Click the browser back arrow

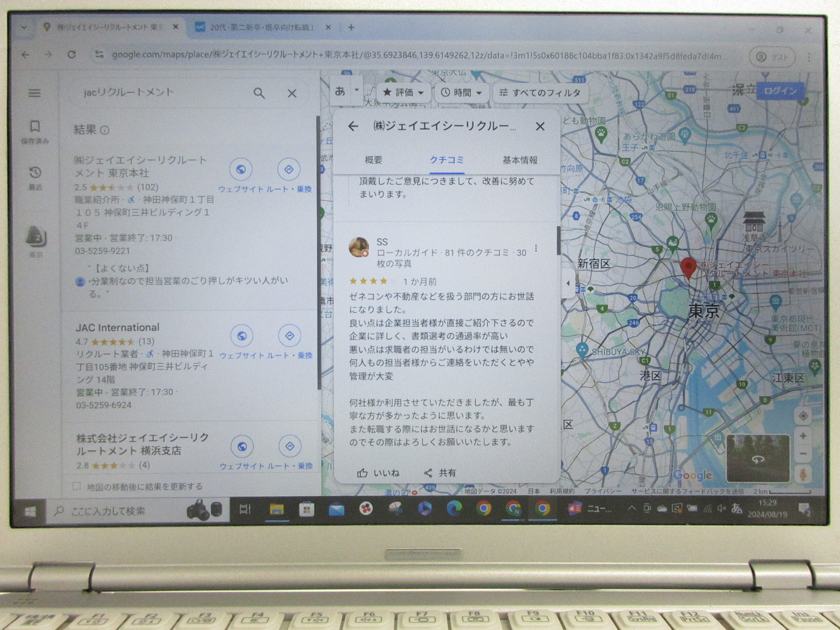tap(26, 55)
